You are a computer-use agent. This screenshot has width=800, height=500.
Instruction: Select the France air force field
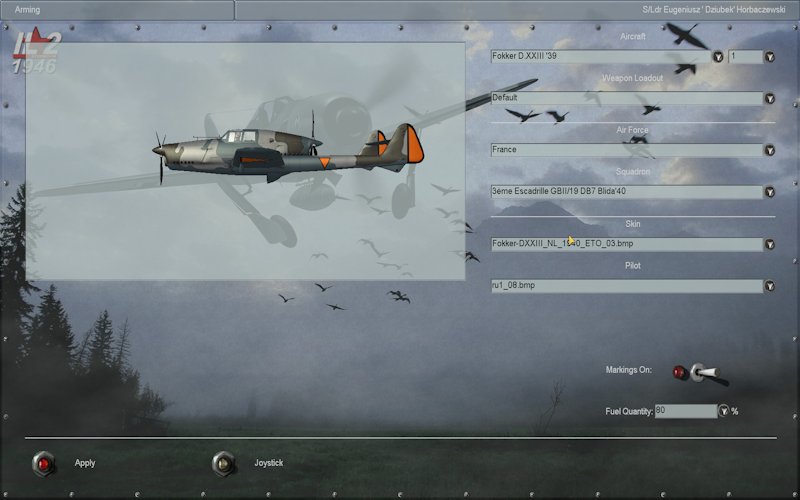[627, 150]
